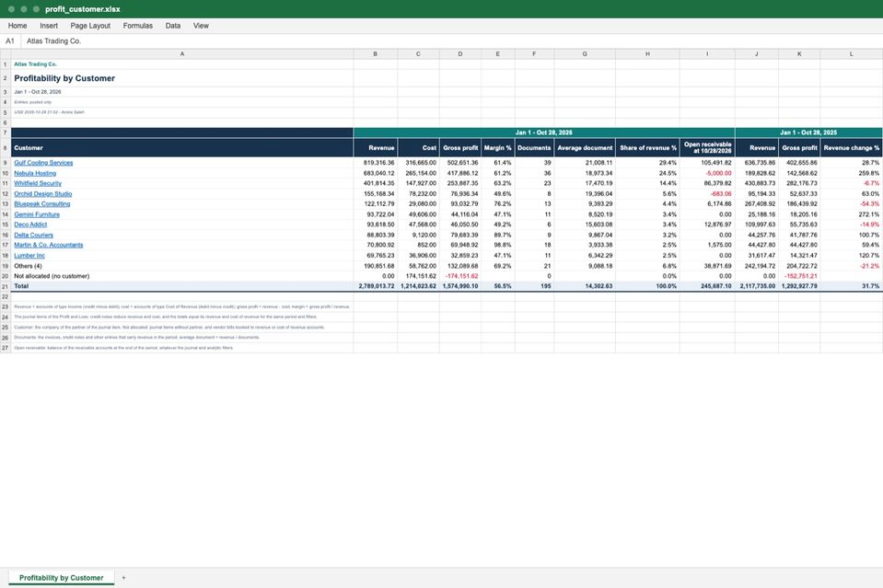Open the Bluepeak Consulting link
883x588 pixels.
[42, 203]
